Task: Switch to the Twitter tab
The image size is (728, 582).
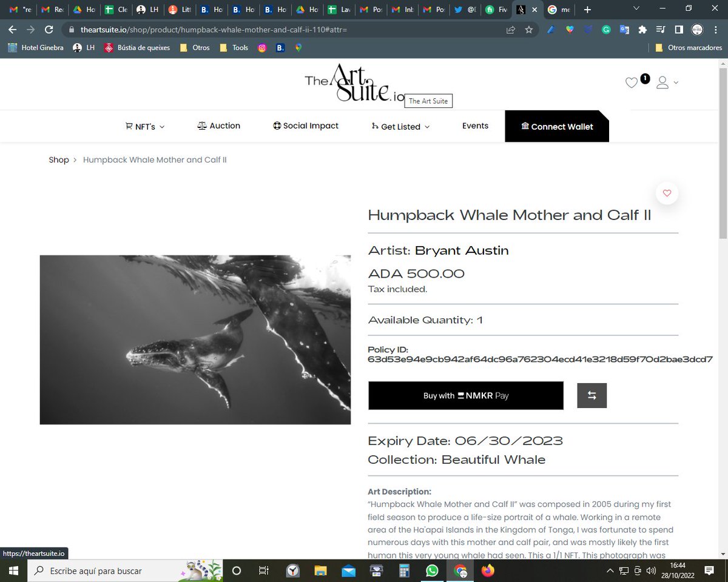Action: (x=467, y=10)
